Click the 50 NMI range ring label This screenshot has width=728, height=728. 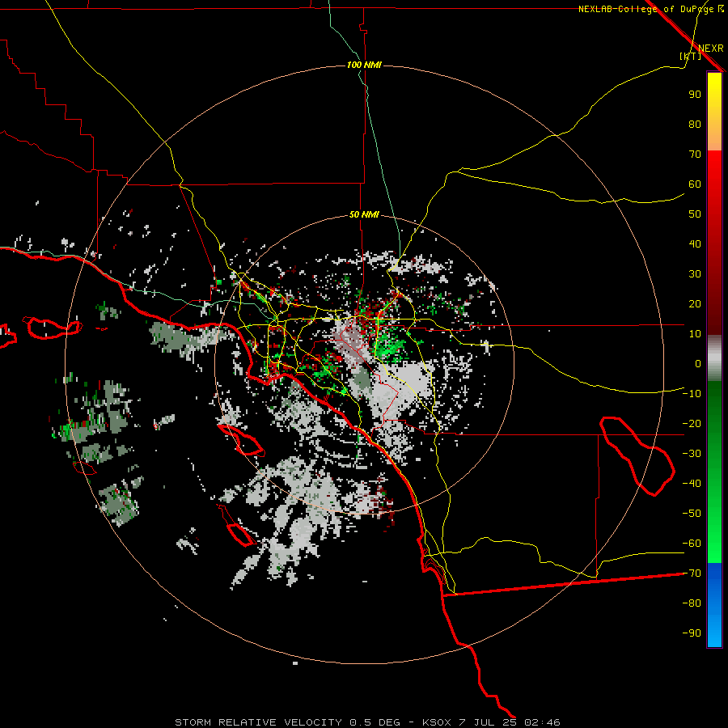[x=364, y=214]
